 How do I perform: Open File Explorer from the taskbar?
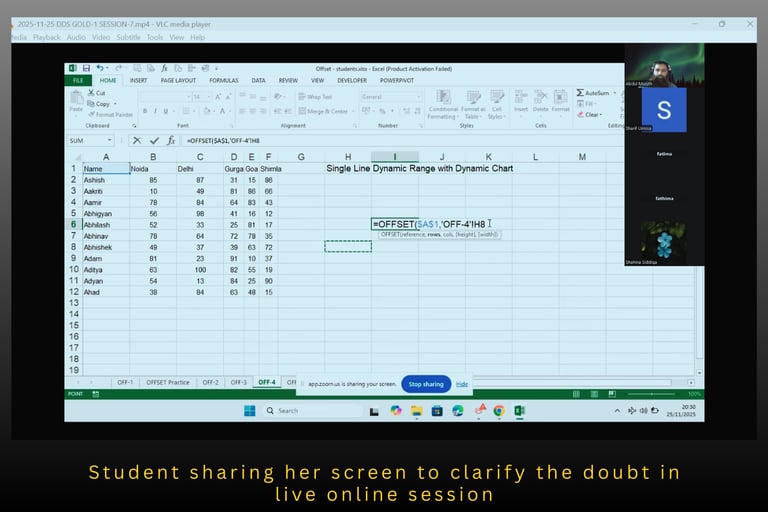[417, 411]
